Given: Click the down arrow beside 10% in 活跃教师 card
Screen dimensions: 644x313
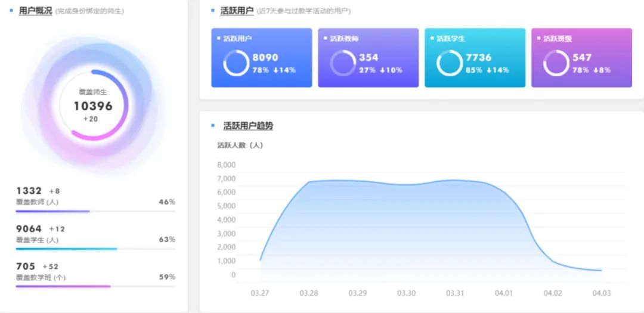Looking at the screenshot, I should (x=383, y=70).
